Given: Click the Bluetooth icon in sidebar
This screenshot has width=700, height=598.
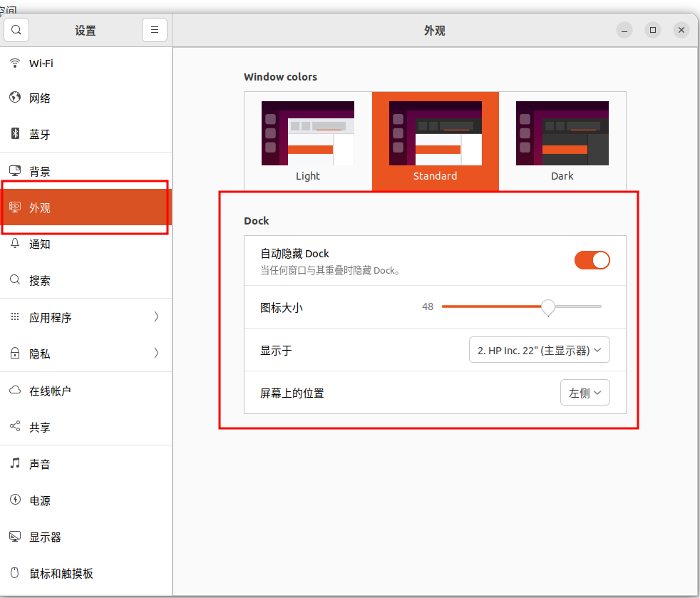Looking at the screenshot, I should (x=14, y=134).
